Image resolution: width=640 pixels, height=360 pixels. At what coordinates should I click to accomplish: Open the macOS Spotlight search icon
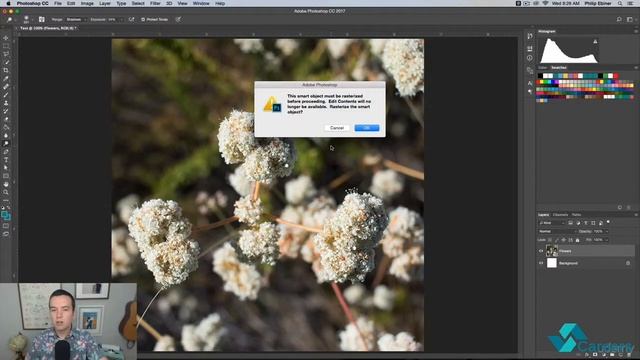(x=620, y=3)
